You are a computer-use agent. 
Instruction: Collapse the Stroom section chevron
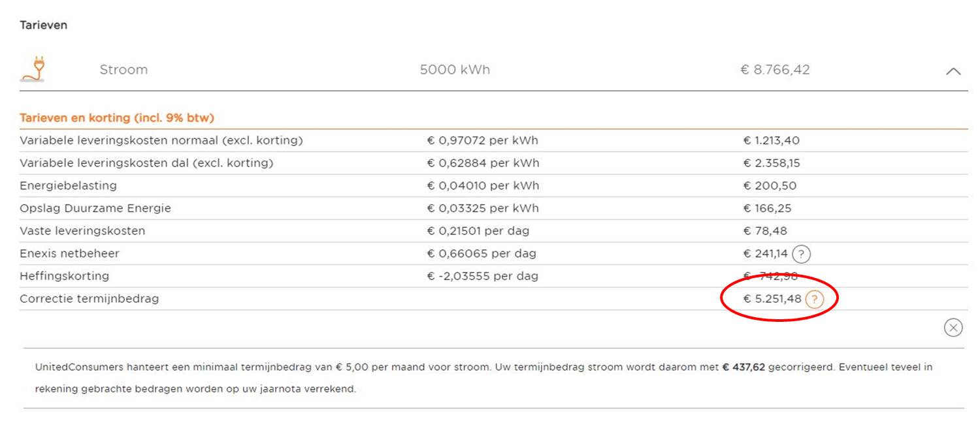click(x=953, y=71)
